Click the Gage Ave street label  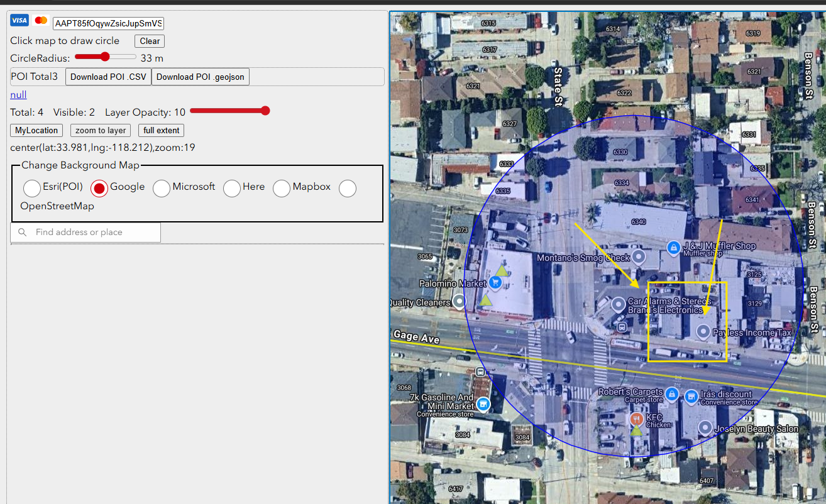tap(416, 337)
